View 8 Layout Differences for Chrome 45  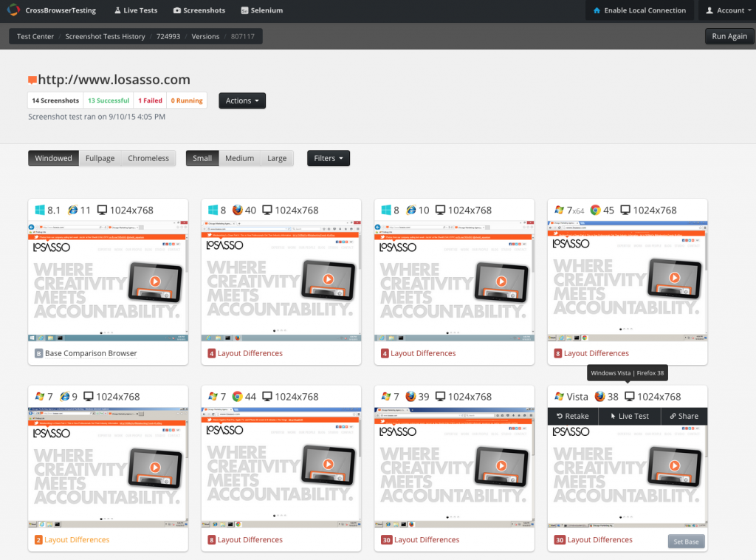click(x=591, y=353)
